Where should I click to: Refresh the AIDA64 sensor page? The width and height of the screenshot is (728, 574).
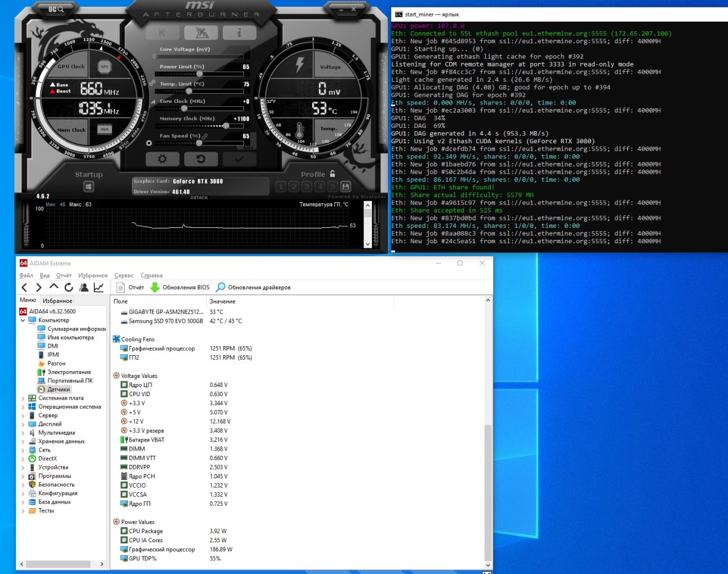point(69,288)
